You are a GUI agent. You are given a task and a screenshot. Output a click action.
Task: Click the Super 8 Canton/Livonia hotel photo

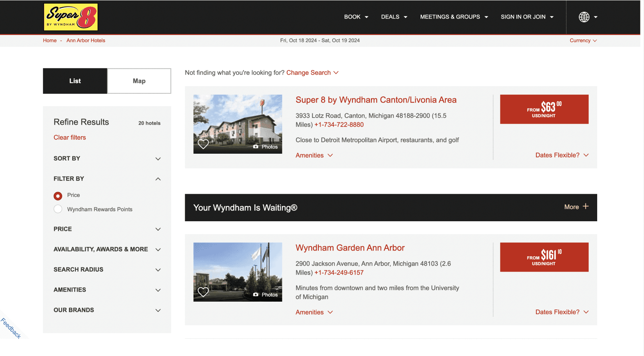238,124
